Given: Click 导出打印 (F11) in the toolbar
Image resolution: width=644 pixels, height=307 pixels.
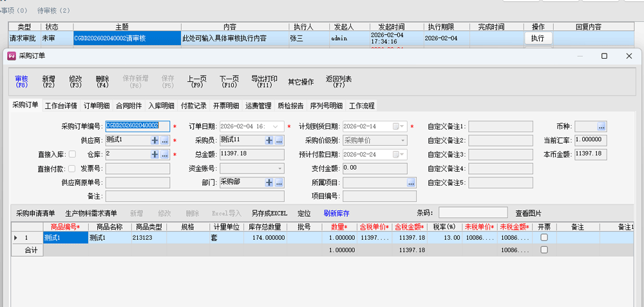Looking at the screenshot, I should (264, 81).
